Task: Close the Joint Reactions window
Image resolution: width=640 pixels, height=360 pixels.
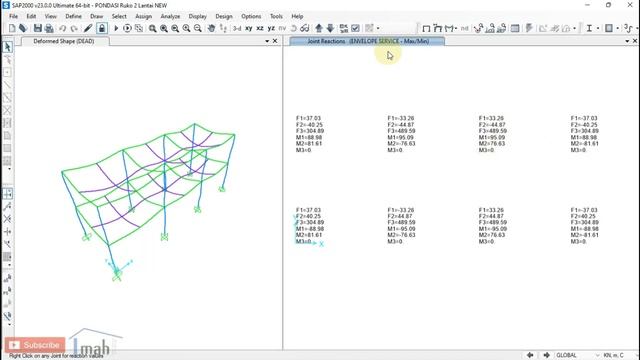Action: tap(635, 41)
